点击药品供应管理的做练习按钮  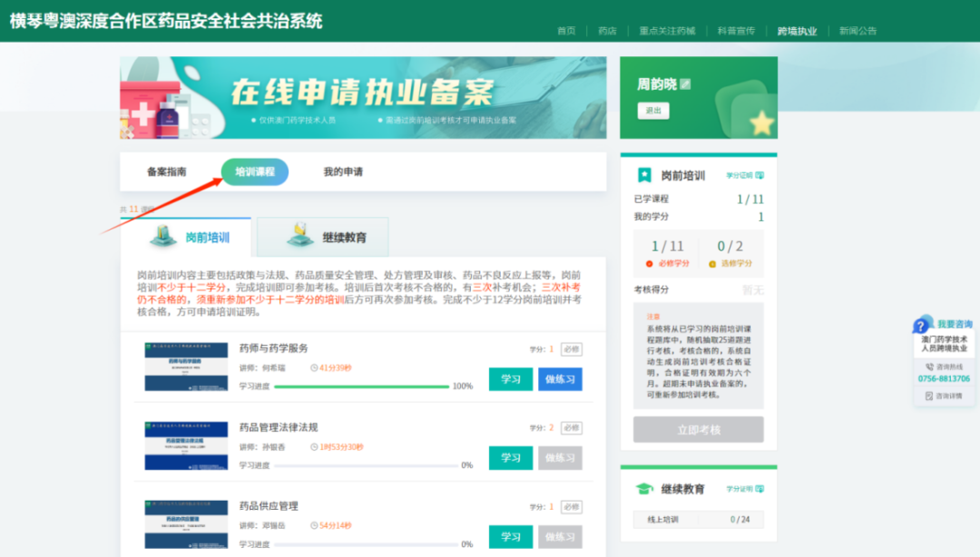click(x=560, y=536)
